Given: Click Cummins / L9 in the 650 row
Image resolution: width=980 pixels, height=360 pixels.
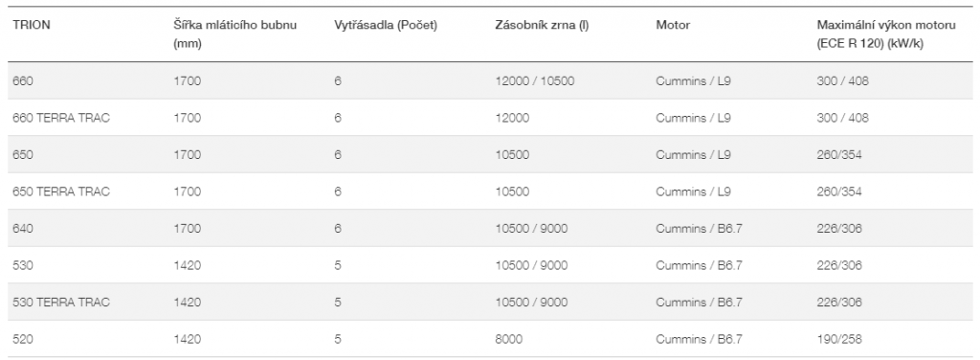Looking at the screenshot, I should tap(693, 154).
